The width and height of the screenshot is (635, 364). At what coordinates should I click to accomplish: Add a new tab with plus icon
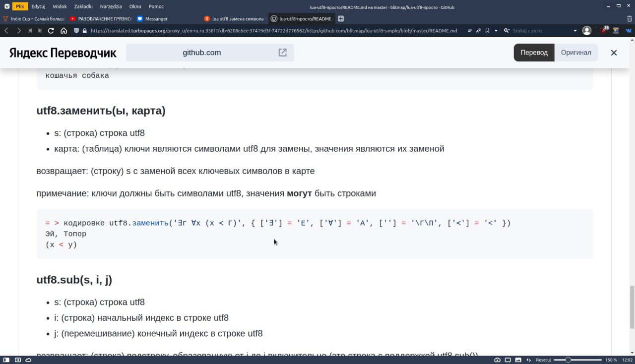point(341,18)
